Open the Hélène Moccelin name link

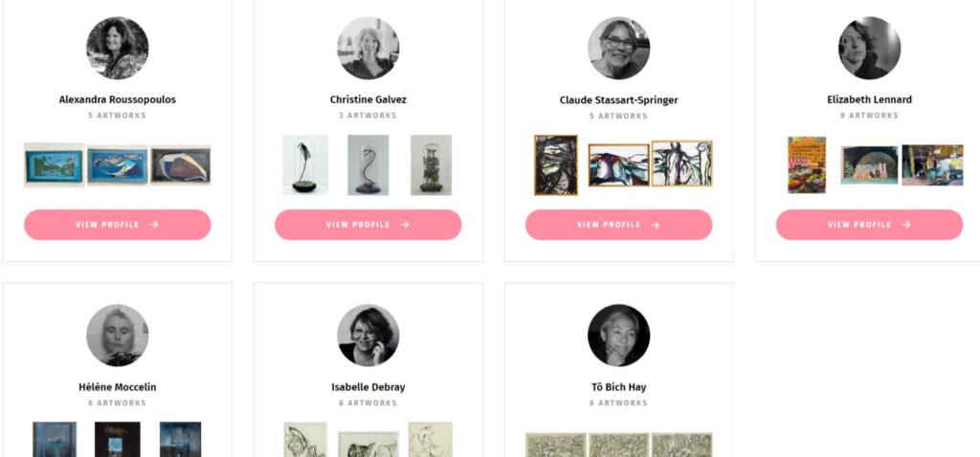point(118,387)
